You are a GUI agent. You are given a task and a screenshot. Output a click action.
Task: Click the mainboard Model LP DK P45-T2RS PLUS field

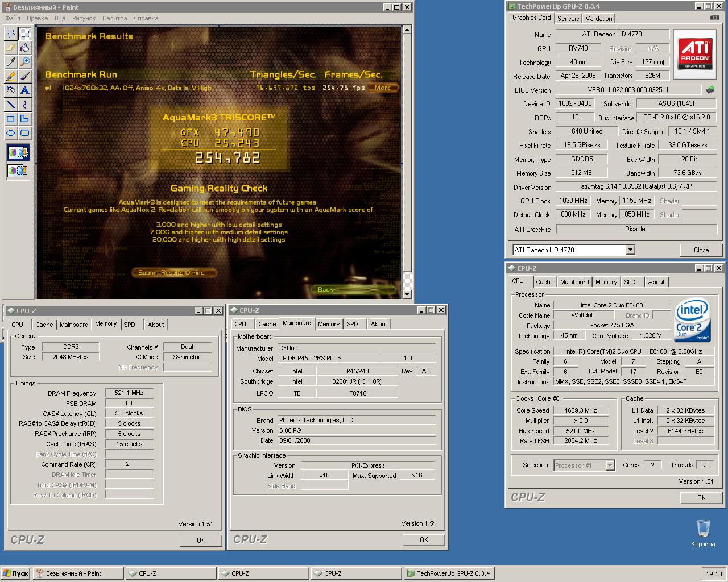click(328, 358)
